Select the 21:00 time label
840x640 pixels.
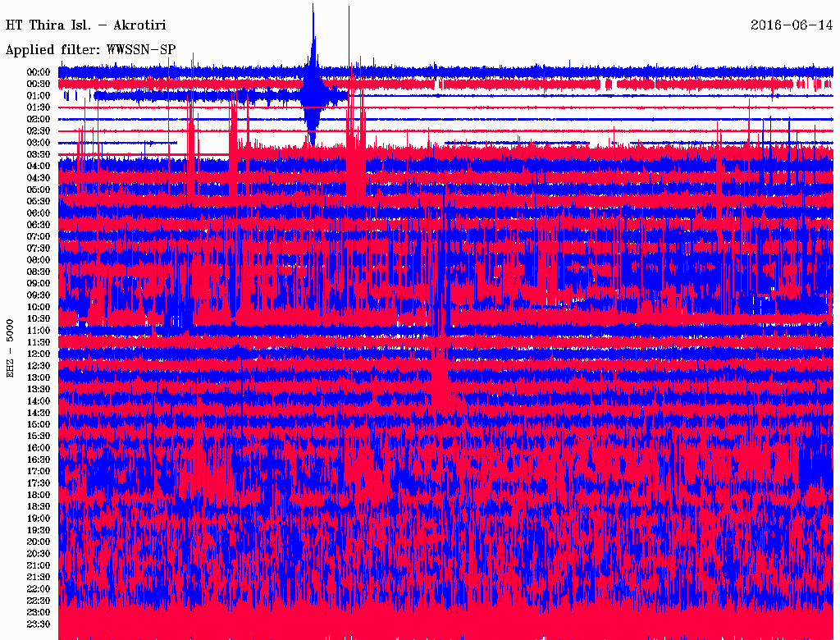(39, 565)
